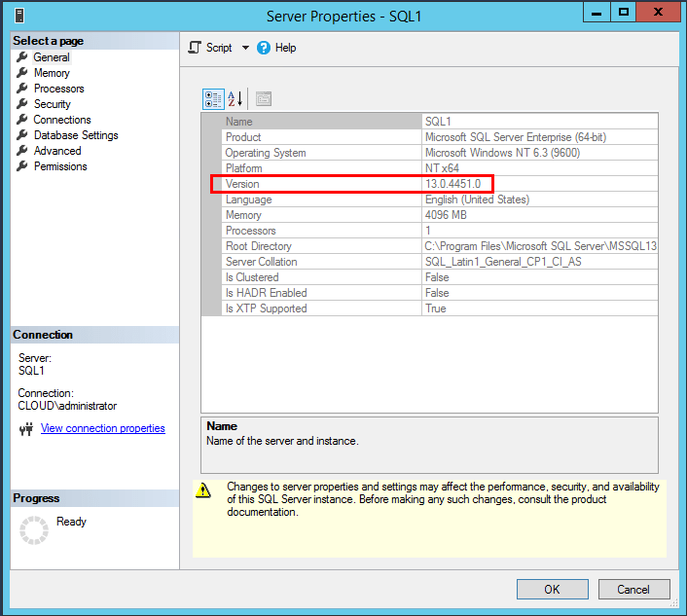687x616 pixels.
Task: Select the Product property row label
Action: (x=243, y=137)
